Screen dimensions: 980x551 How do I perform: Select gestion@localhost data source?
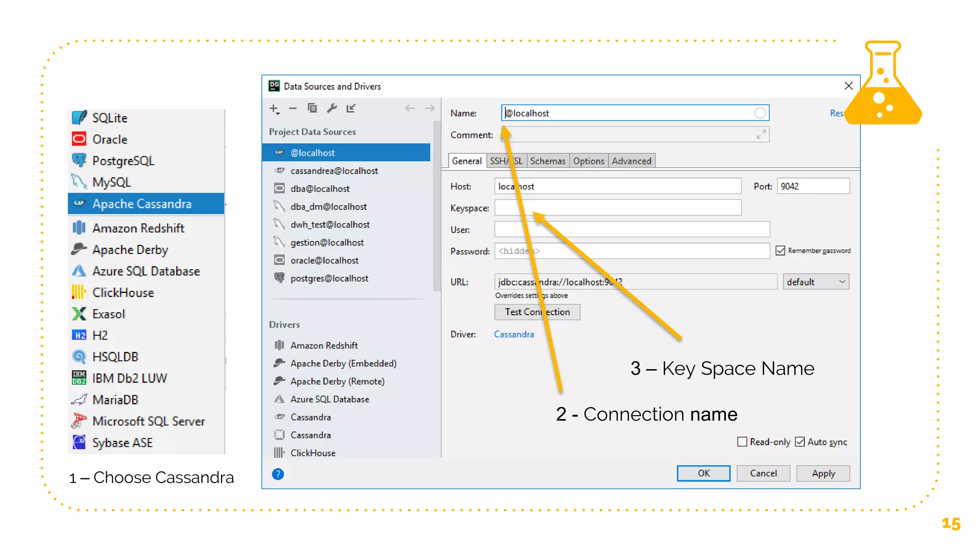point(346,242)
